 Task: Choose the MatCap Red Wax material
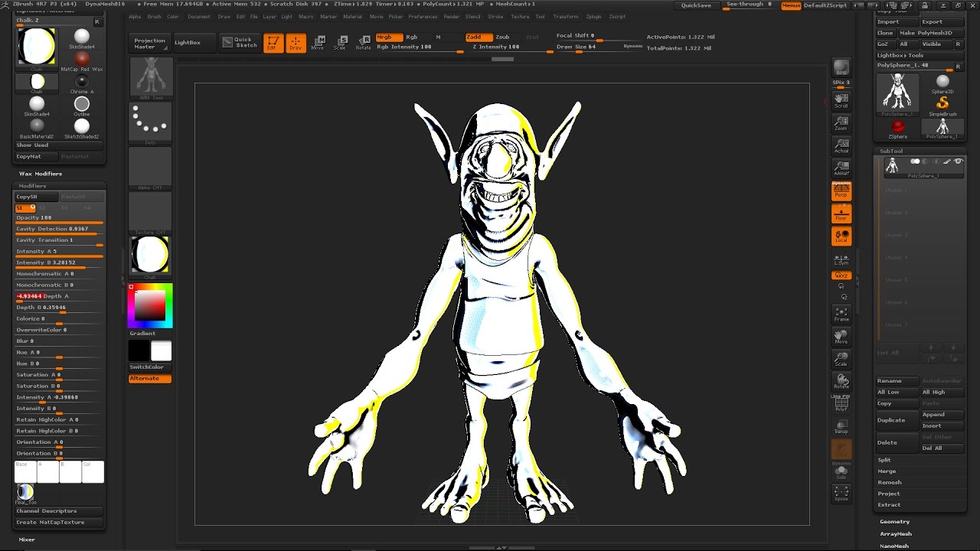pyautogui.click(x=81, y=61)
